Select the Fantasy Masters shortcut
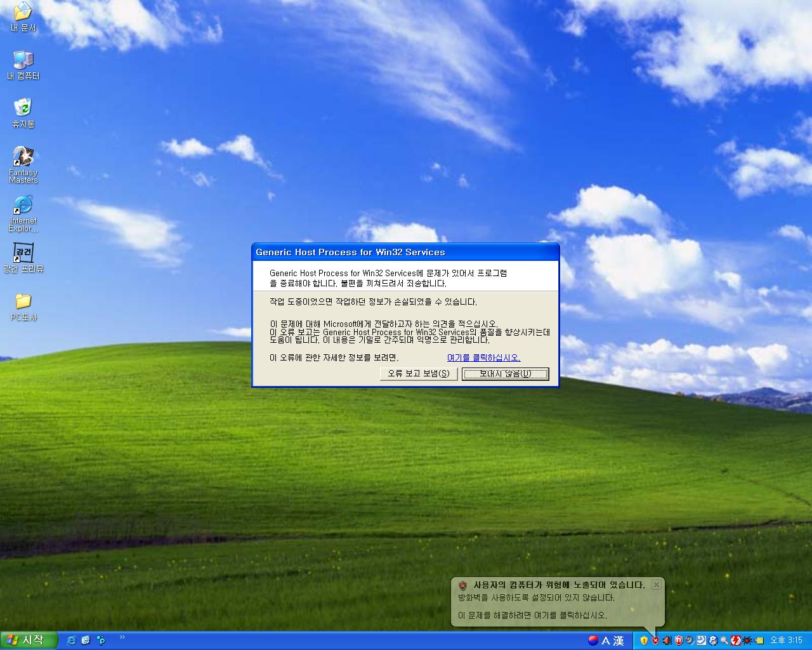This screenshot has height=650, width=812. tap(23, 165)
